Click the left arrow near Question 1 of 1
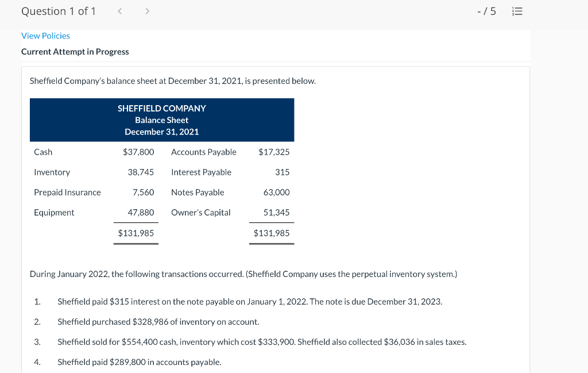Viewport: 588px width, 373px height. [x=119, y=10]
